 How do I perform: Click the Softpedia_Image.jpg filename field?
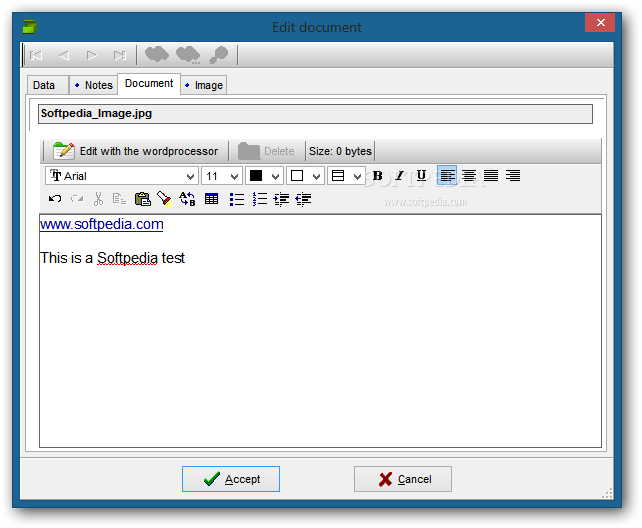315,114
